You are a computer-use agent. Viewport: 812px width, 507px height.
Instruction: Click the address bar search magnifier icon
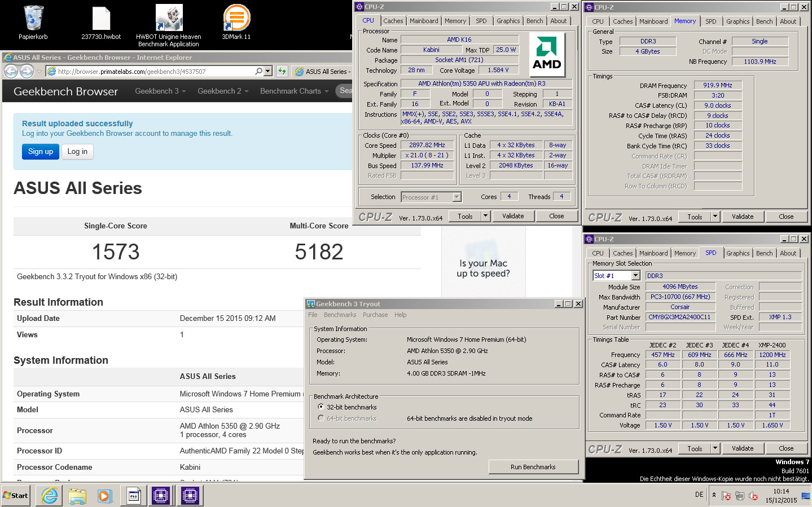tap(258, 71)
